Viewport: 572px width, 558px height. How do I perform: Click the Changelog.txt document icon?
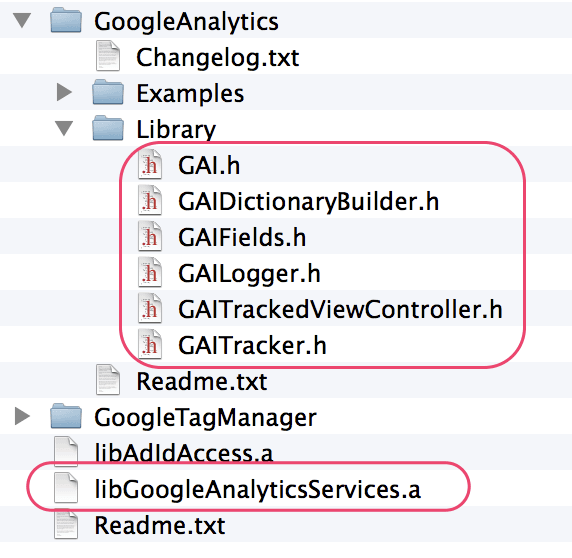pyautogui.click(x=108, y=56)
